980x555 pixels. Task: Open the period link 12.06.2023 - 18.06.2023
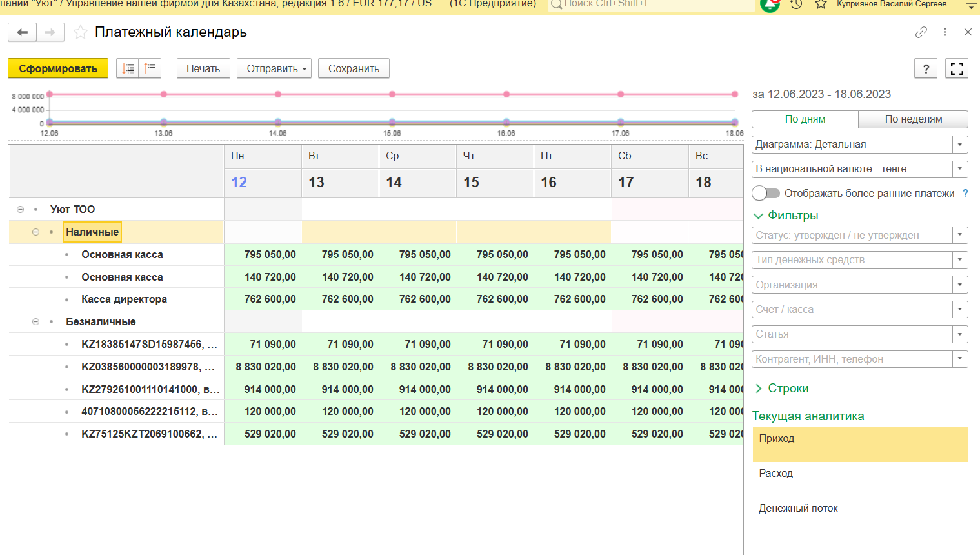[x=821, y=94]
